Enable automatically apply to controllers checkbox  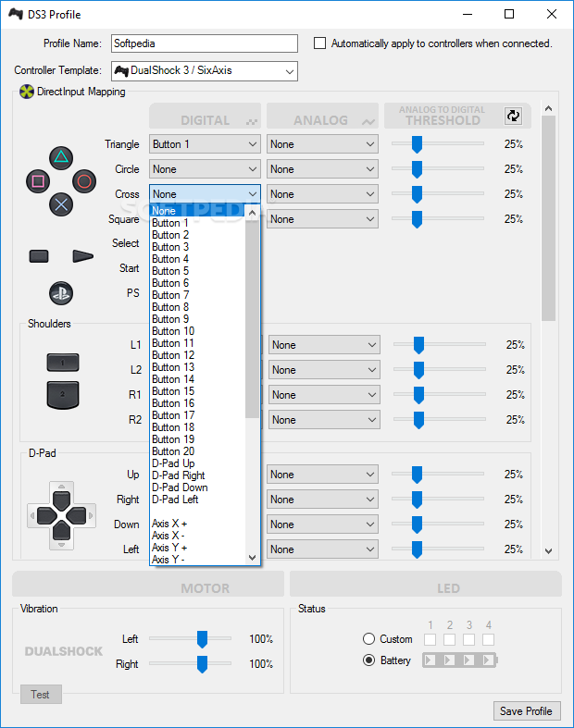click(x=319, y=43)
